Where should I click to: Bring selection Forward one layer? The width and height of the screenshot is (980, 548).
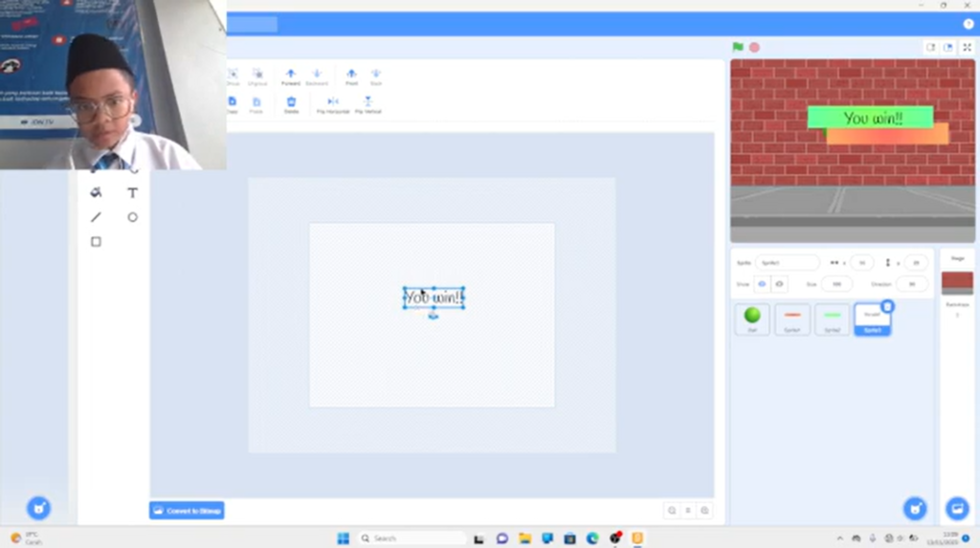(x=291, y=76)
